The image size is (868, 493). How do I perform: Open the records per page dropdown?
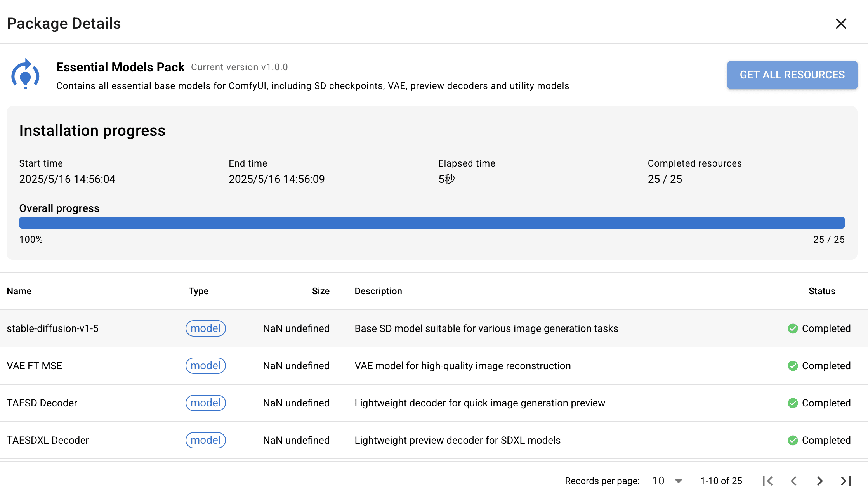click(667, 481)
